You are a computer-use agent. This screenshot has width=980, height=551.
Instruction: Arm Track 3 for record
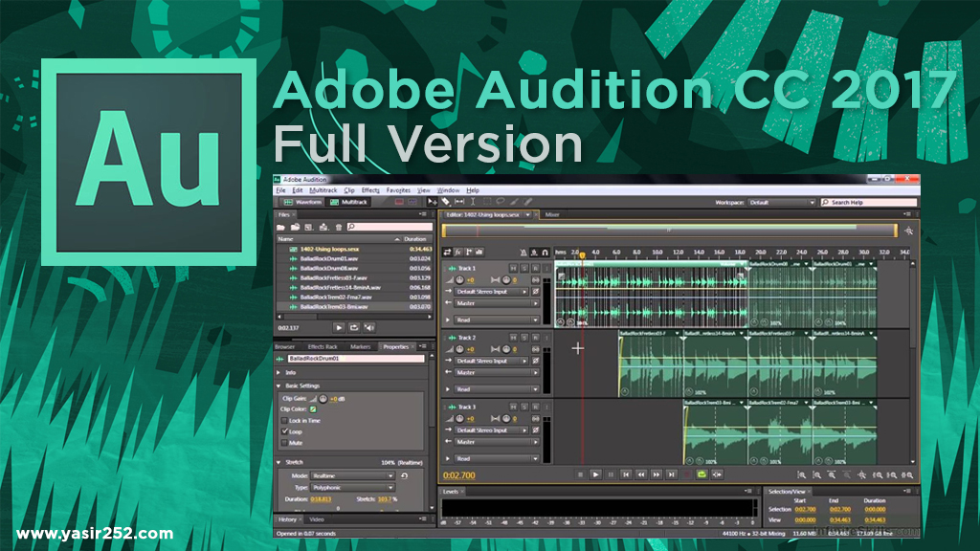click(x=536, y=407)
